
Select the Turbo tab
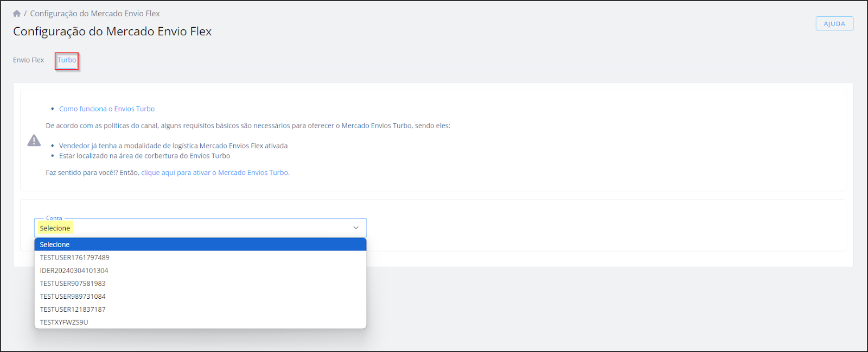pyautogui.click(x=67, y=60)
